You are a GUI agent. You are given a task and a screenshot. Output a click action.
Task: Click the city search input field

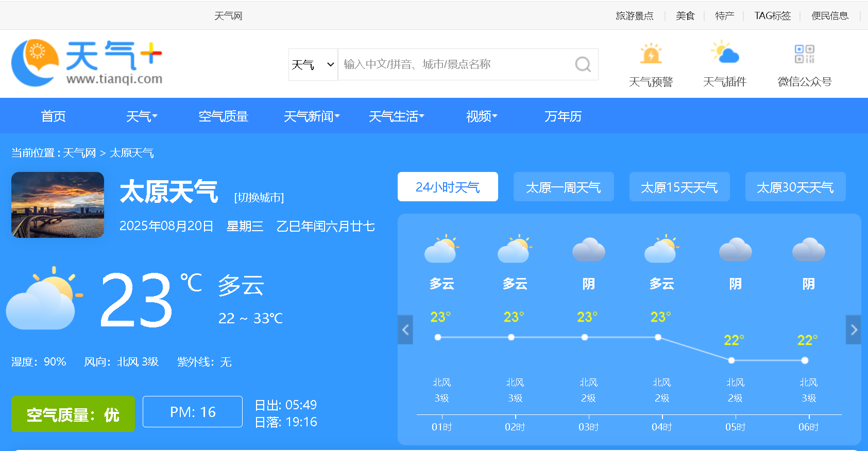pyautogui.click(x=456, y=64)
